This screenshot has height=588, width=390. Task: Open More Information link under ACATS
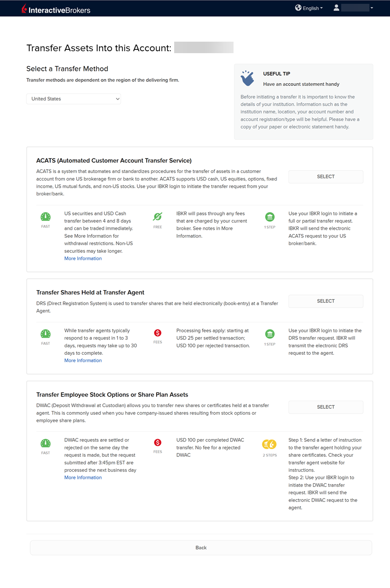[83, 259]
